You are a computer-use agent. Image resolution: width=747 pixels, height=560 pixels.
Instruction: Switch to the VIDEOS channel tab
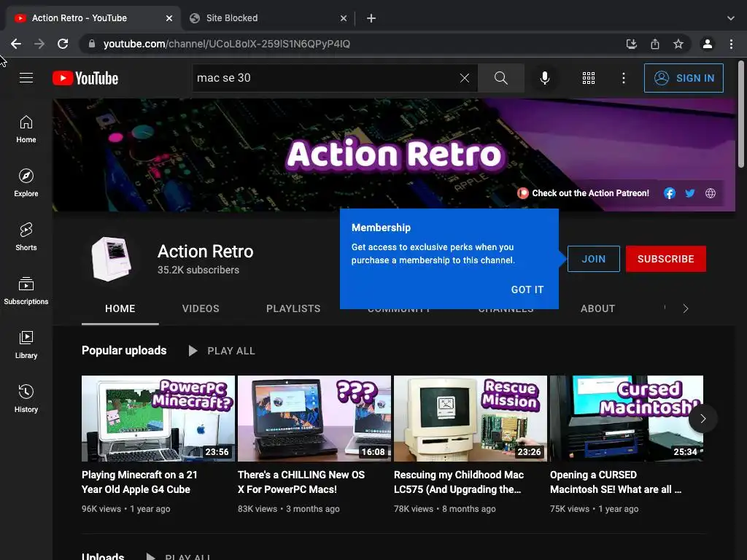(x=201, y=308)
